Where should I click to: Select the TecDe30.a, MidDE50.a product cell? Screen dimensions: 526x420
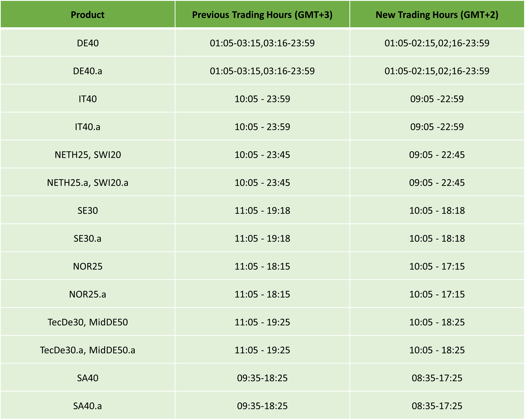(x=88, y=350)
